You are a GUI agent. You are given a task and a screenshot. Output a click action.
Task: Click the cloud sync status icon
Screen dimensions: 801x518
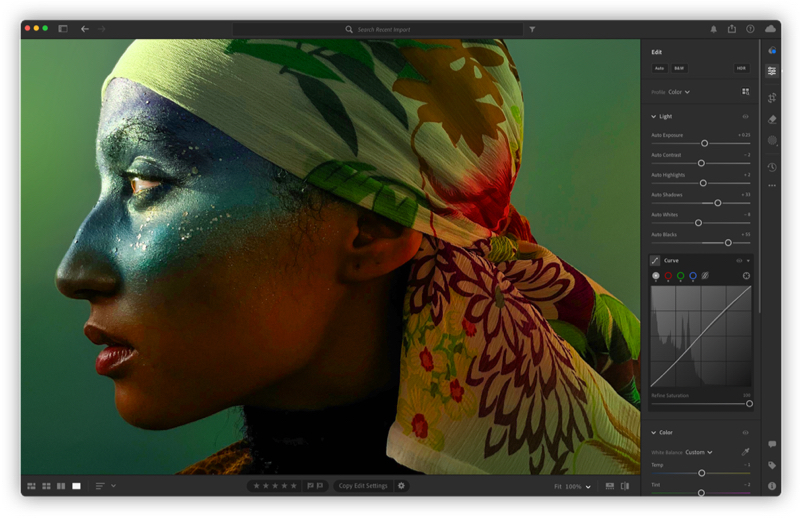click(x=770, y=29)
